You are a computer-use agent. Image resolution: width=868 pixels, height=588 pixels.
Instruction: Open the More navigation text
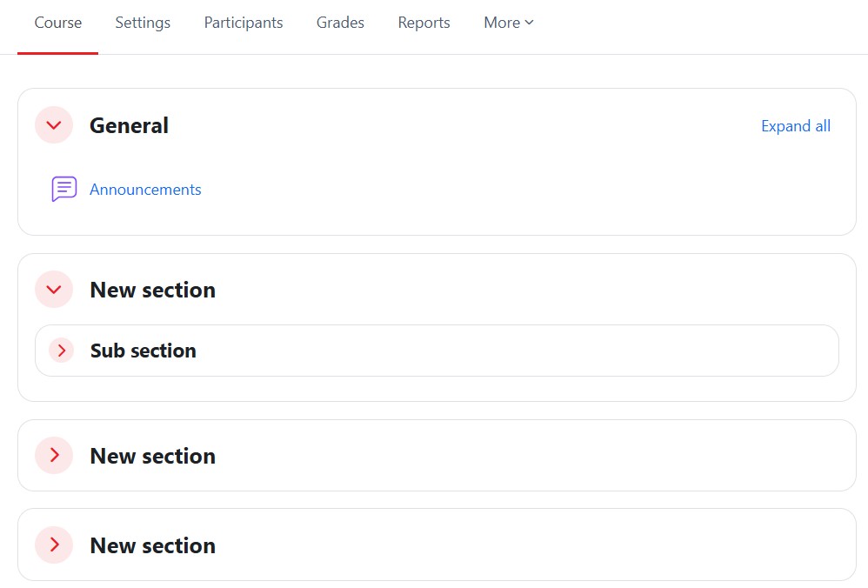[502, 23]
